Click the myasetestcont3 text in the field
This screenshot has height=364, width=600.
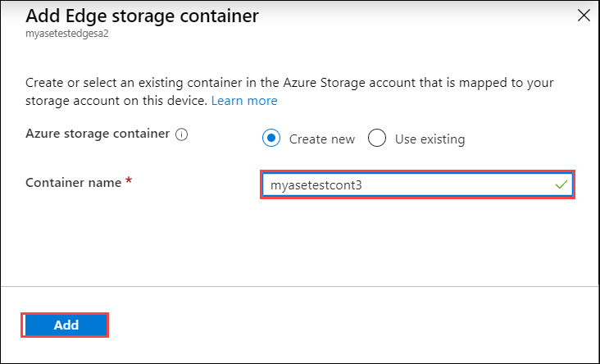click(316, 185)
